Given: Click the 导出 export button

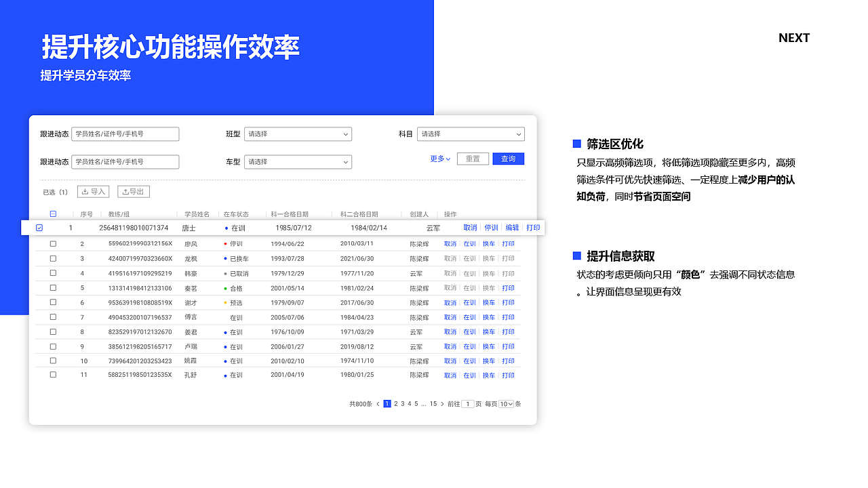Looking at the screenshot, I should [x=134, y=192].
